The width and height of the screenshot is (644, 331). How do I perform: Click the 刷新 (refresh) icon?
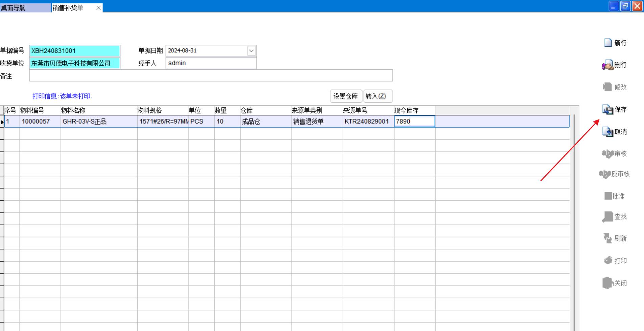click(x=608, y=238)
